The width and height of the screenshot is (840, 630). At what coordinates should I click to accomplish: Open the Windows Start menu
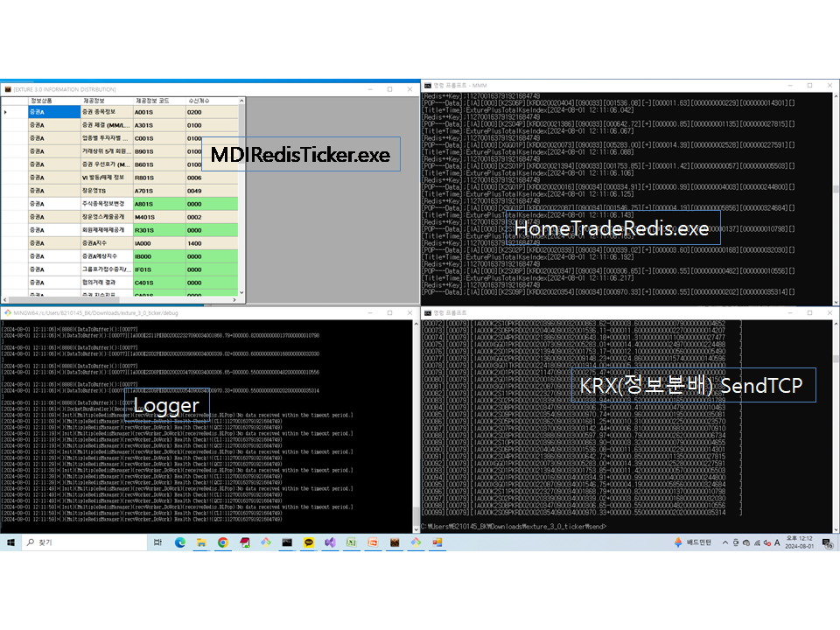(x=10, y=542)
